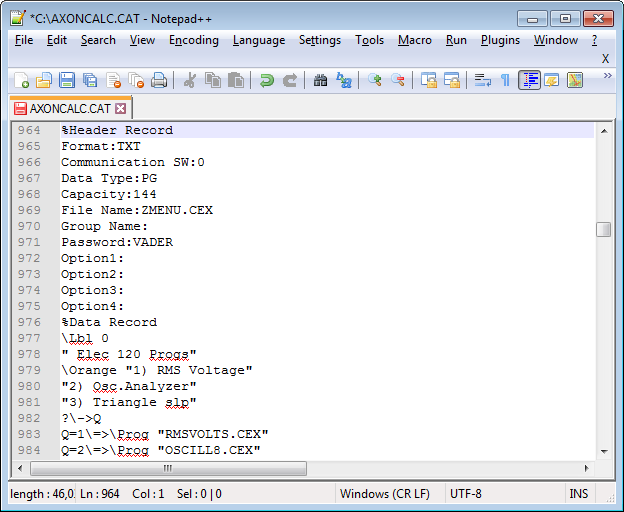624x512 pixels.
Task: Open user defined language dialog icon
Action: [x=552, y=80]
